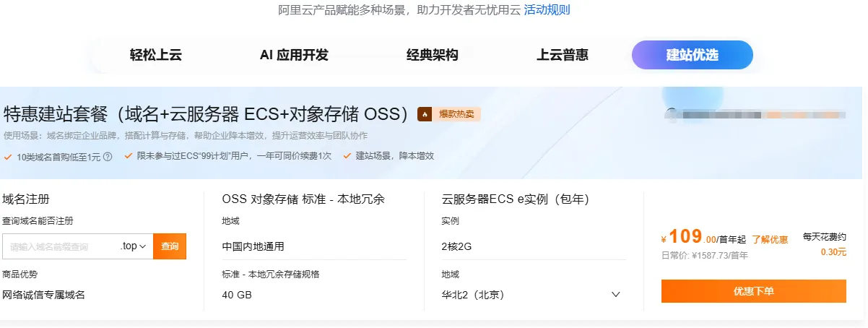Open the 活动规则 link
The width and height of the screenshot is (868, 328).
pos(547,9)
